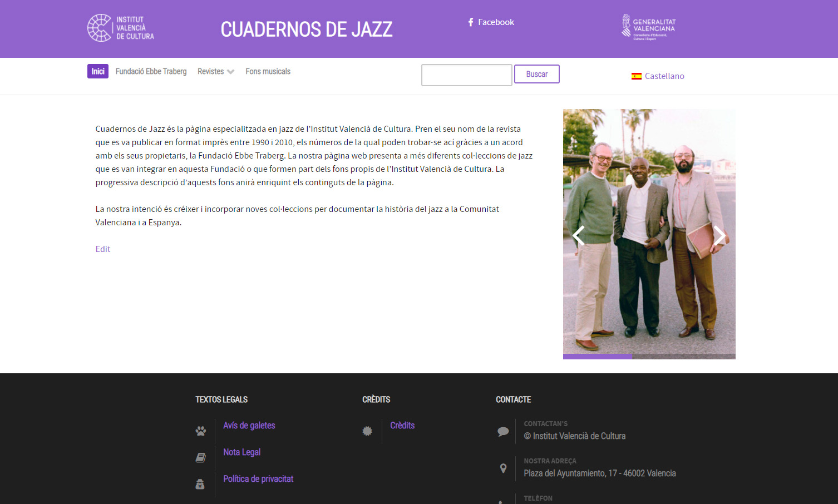Image resolution: width=838 pixels, height=504 pixels.
Task: Expand the Revistes dropdown chevron
Action: click(x=230, y=72)
